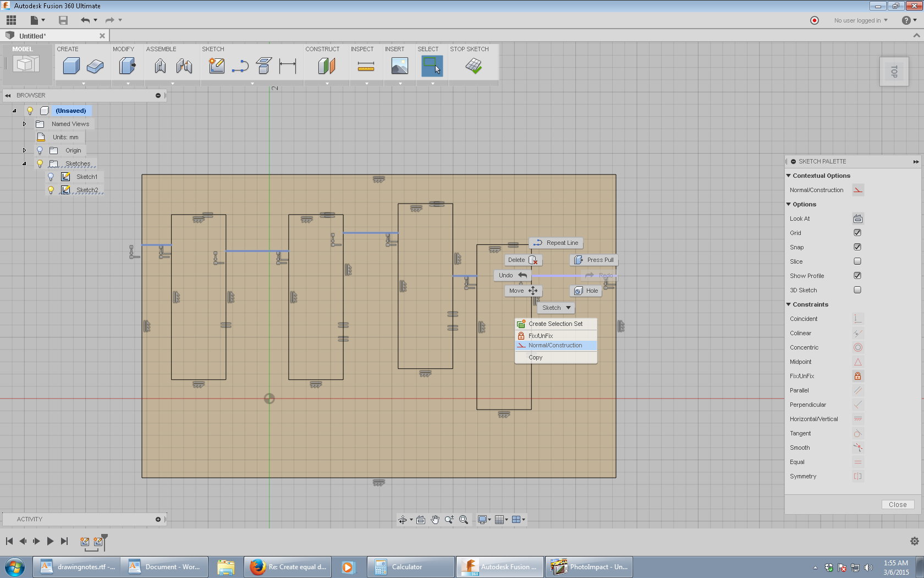Select the second Create tool icon
Image resolution: width=924 pixels, height=578 pixels.
pos(95,67)
